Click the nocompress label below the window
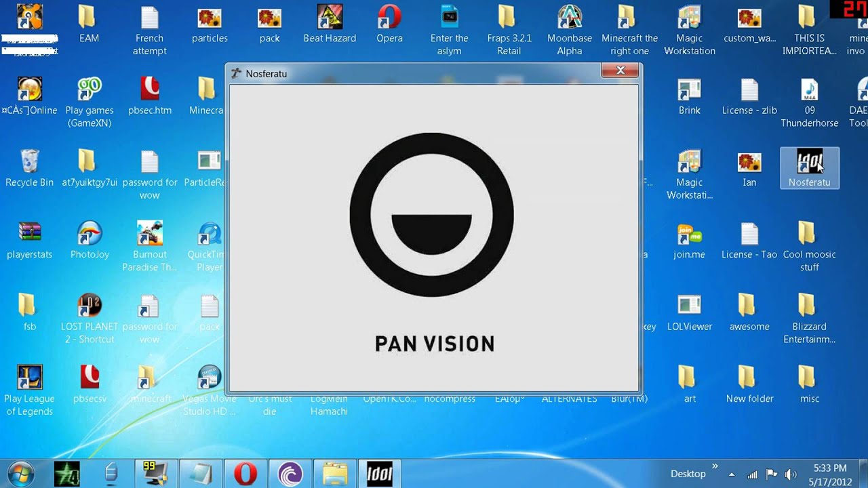This screenshot has width=868, height=488. pyautogui.click(x=450, y=399)
